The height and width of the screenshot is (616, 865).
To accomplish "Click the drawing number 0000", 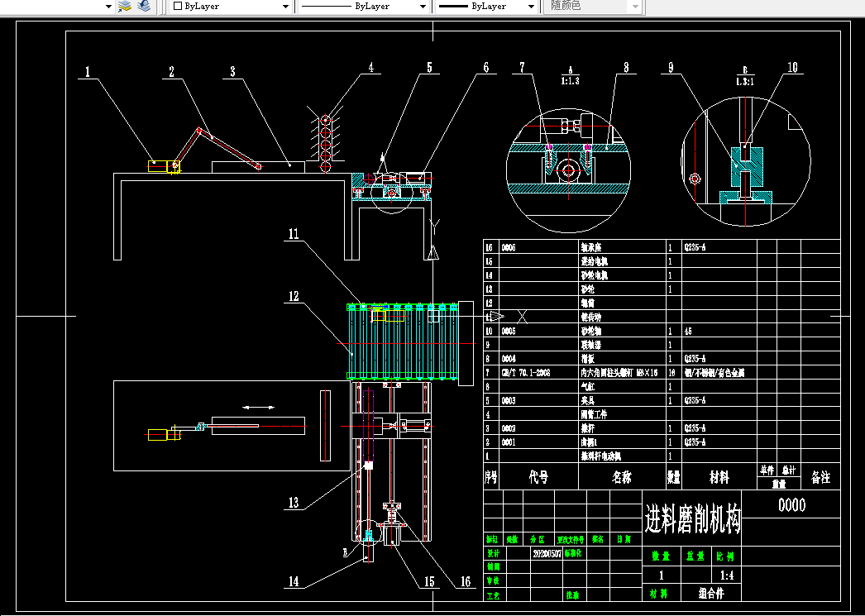I will pos(791,504).
